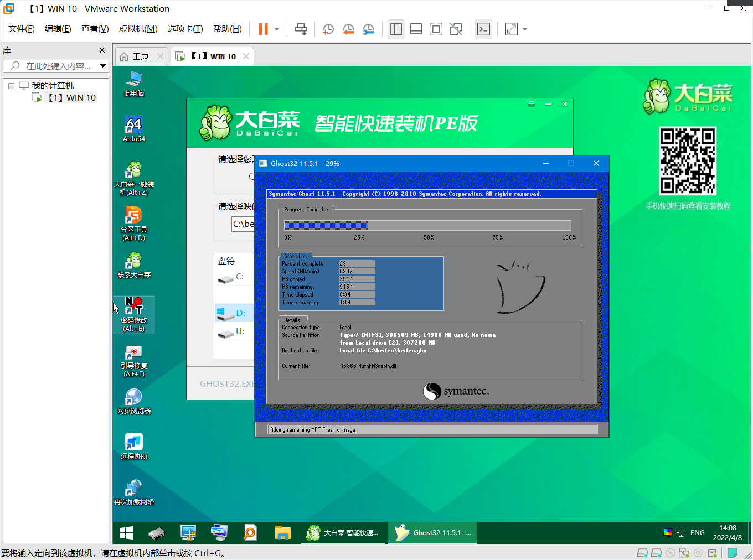Open the snapshot manager

click(x=369, y=29)
